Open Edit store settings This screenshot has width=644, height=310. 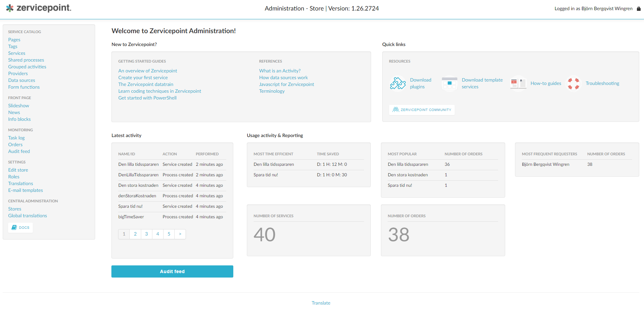click(x=18, y=170)
